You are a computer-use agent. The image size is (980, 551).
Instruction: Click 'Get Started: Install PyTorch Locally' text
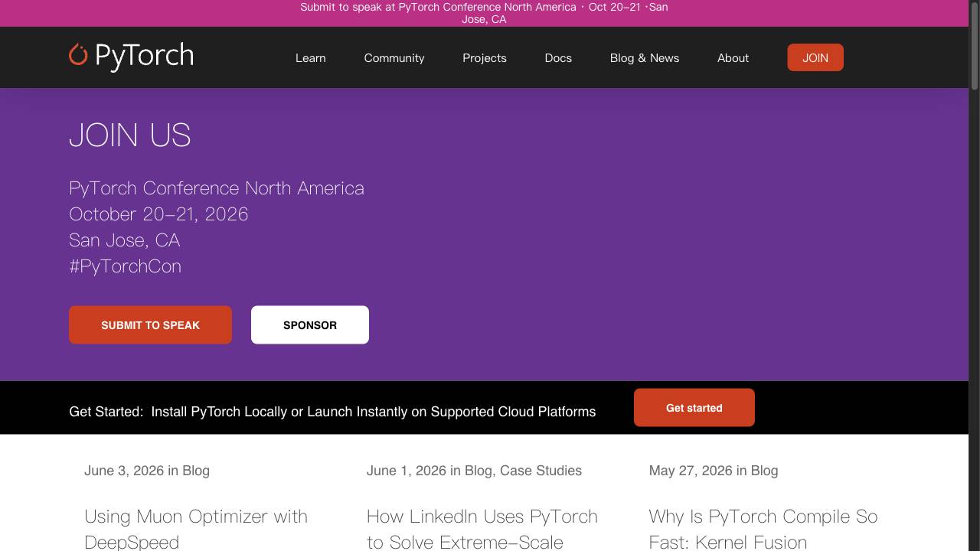(x=332, y=412)
